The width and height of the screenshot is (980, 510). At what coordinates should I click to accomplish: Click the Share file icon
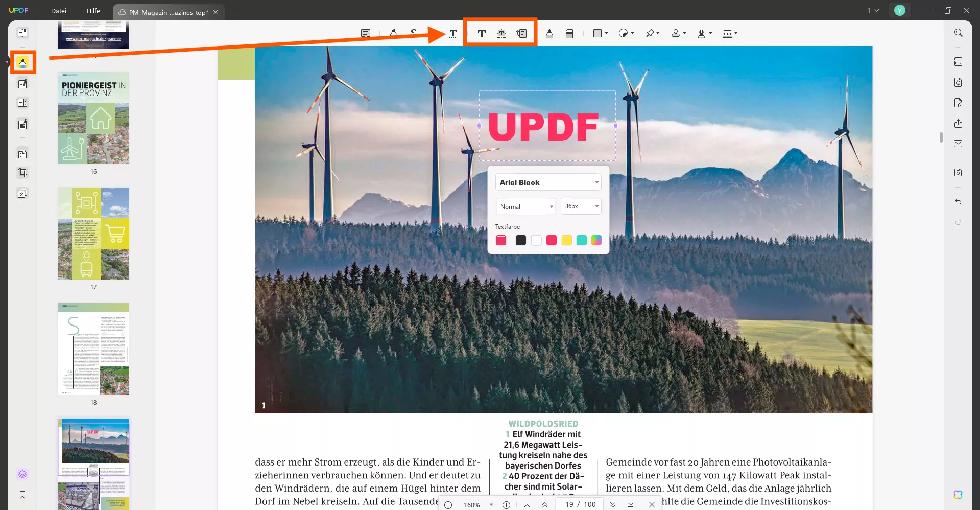click(x=959, y=124)
